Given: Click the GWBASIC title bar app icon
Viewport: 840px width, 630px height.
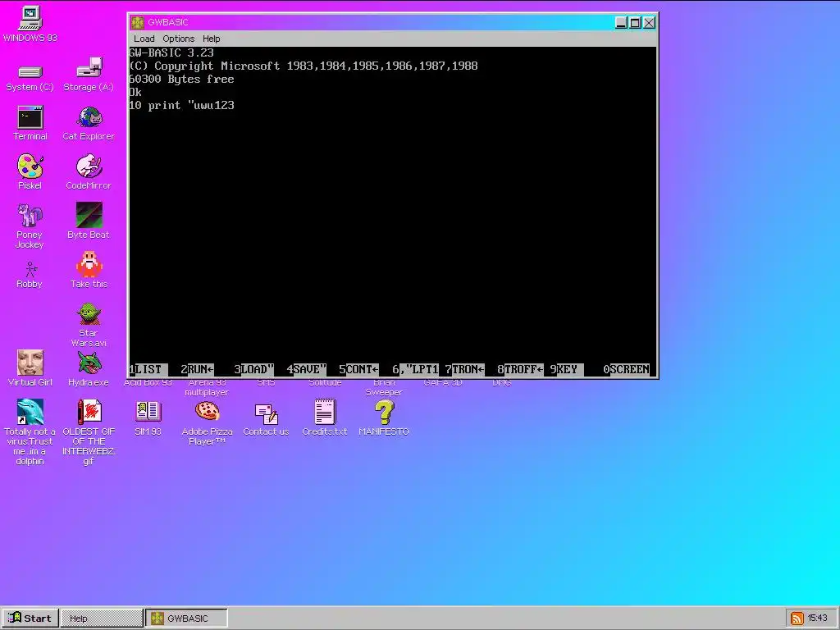Looking at the screenshot, I should (x=138, y=22).
